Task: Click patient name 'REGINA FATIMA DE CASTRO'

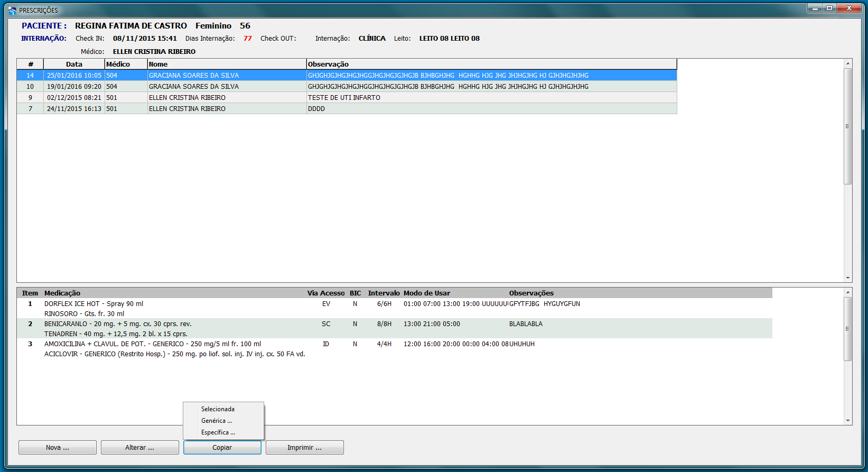Action: tap(131, 26)
